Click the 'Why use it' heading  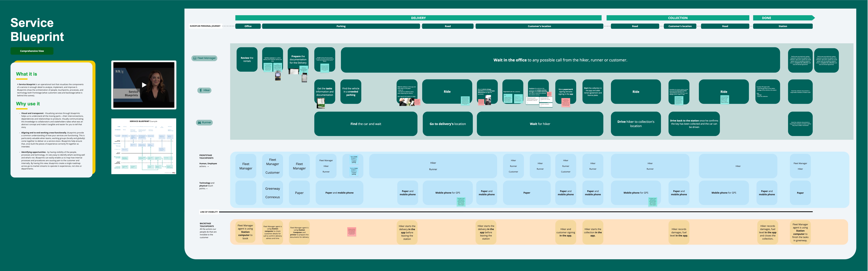[x=28, y=104]
